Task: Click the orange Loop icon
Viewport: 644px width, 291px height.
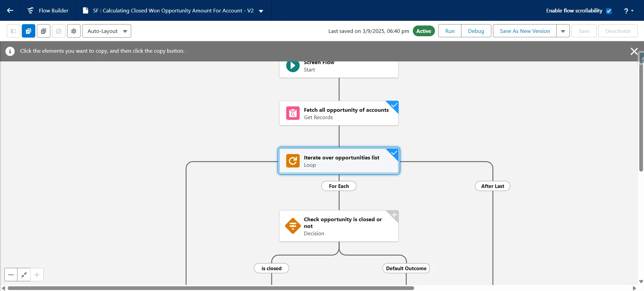Action: coord(293,161)
